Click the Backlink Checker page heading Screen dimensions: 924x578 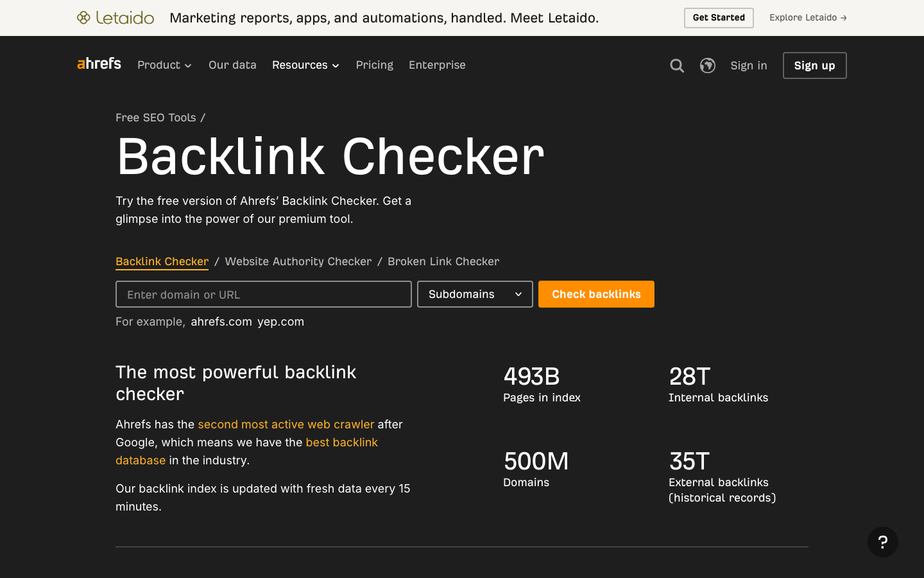click(330, 157)
